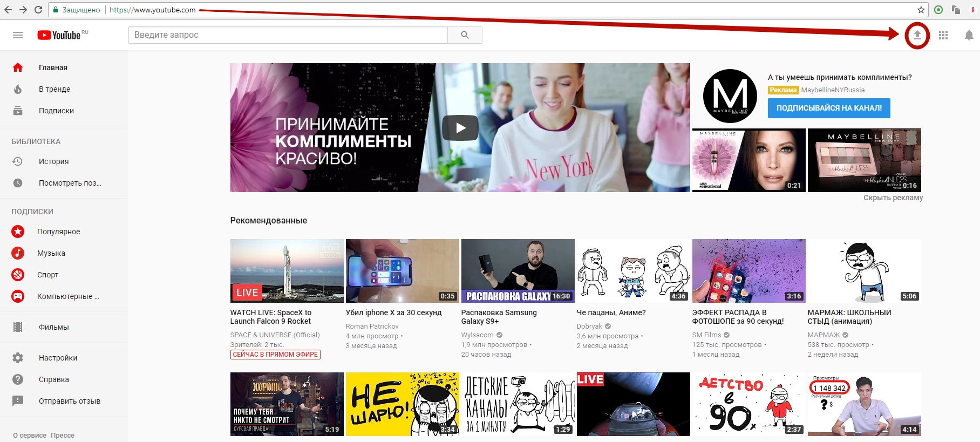Play the Maybelline ad video

460,128
